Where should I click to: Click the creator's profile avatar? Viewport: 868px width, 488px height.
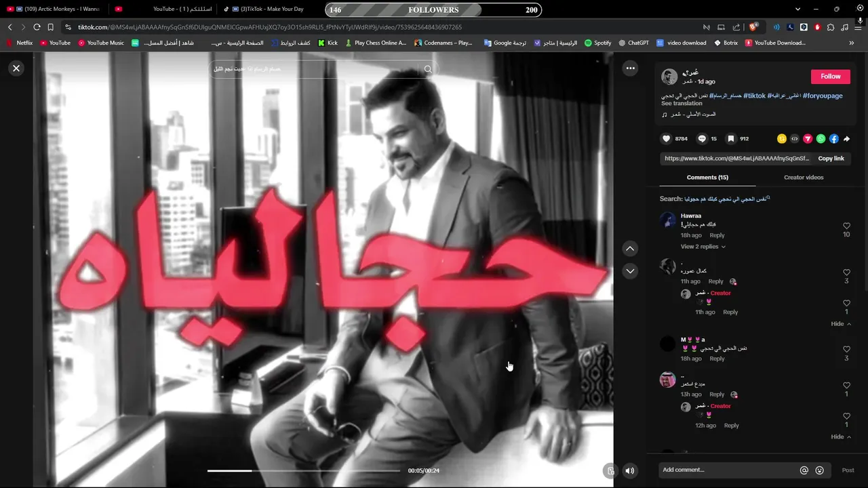(669, 77)
